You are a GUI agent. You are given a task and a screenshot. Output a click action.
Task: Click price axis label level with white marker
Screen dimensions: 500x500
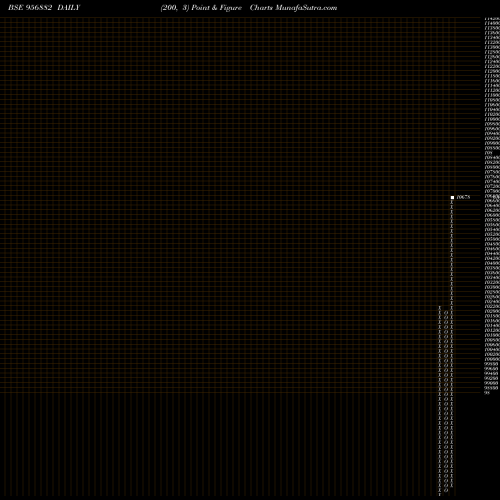coord(492,196)
